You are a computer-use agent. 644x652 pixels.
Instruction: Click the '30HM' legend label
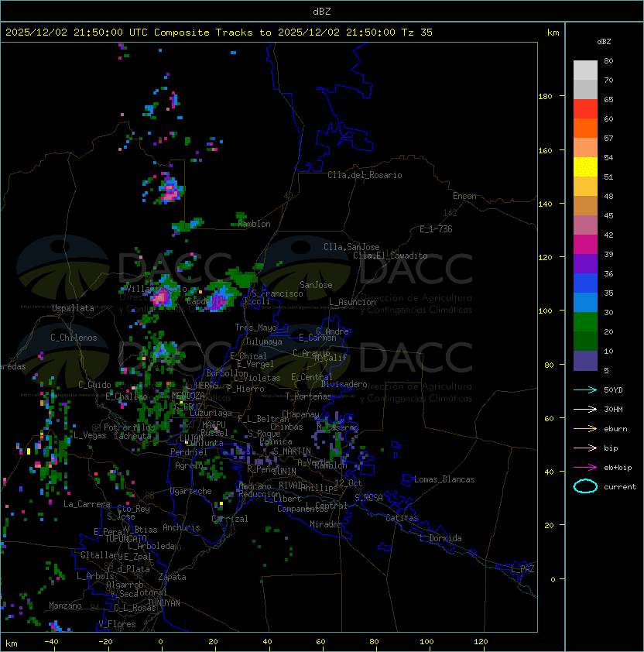coord(613,409)
